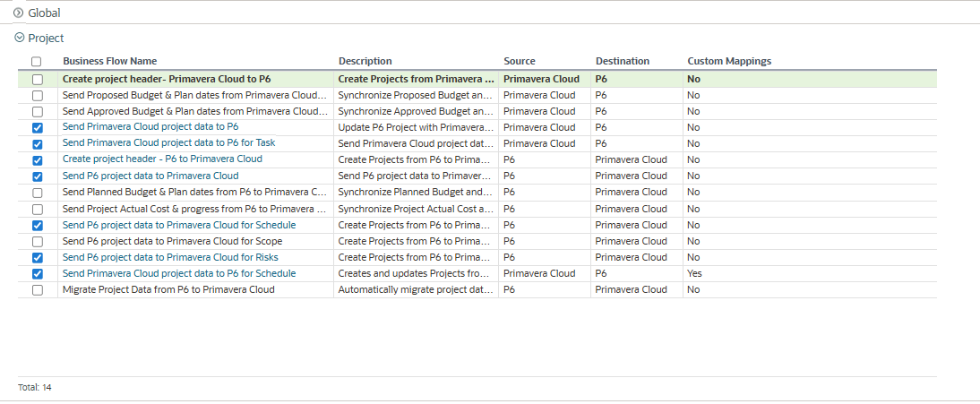This screenshot has height=404, width=980.
Task: Open Send P6 project data to Primavera Cloud link
Action: [150, 176]
